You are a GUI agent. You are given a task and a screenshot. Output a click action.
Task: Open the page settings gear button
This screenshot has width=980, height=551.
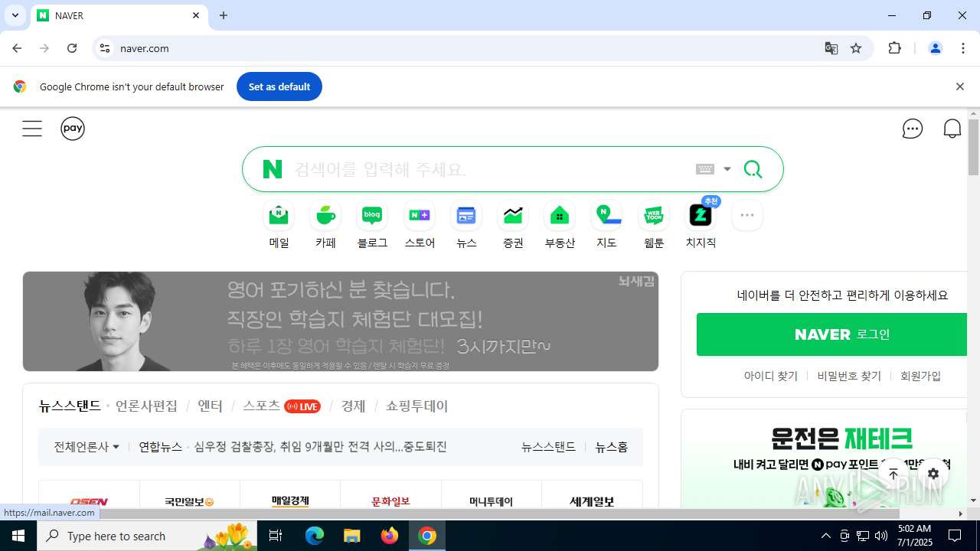coord(933,474)
